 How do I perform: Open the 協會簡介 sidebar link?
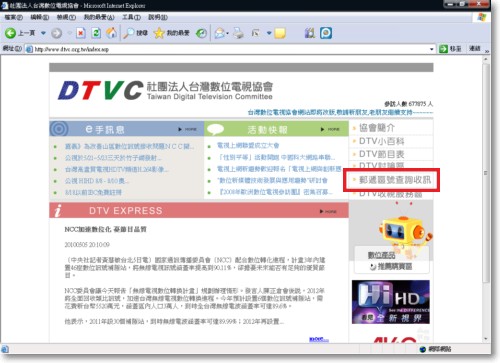[x=377, y=128]
